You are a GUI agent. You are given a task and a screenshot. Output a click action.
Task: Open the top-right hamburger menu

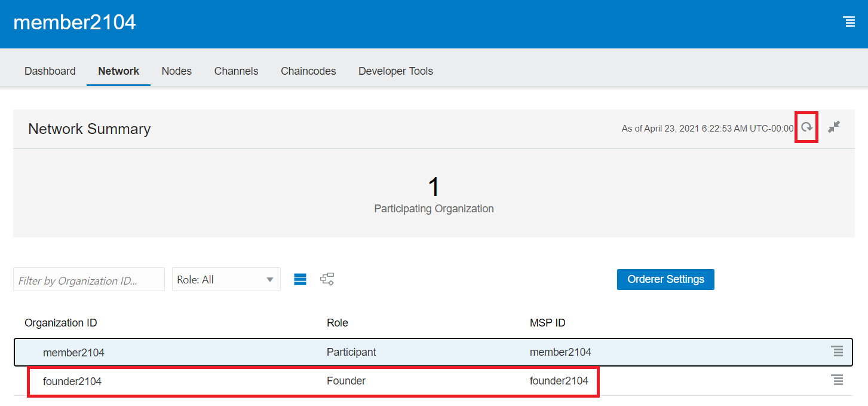(x=848, y=22)
